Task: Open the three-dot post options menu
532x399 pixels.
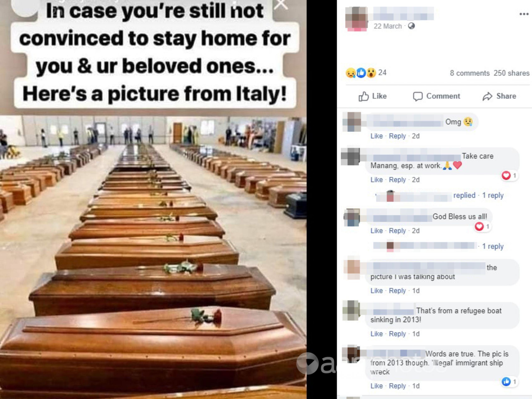Action: [x=524, y=14]
